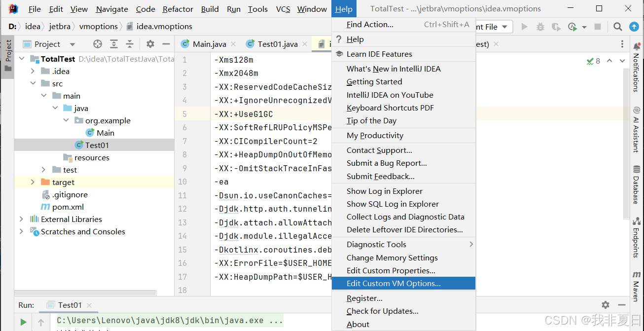Open the Refactor menu
This screenshot has width=644, height=331.
(x=178, y=9)
